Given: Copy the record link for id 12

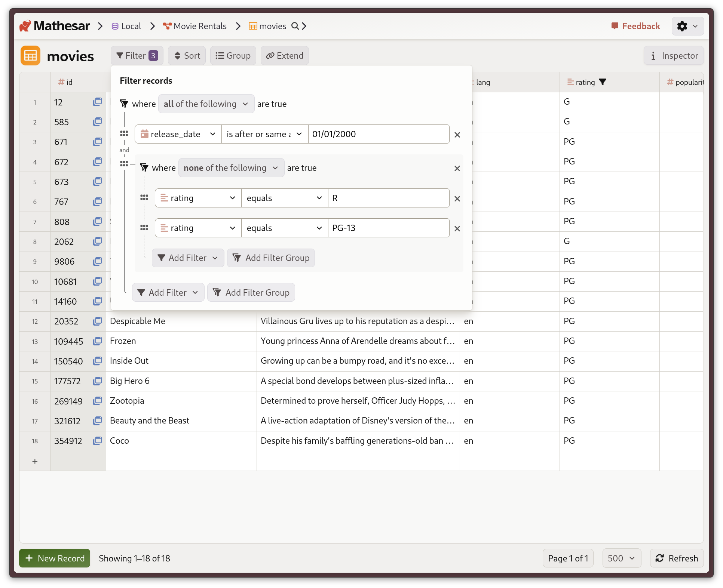Looking at the screenshot, I should pyautogui.click(x=97, y=102).
